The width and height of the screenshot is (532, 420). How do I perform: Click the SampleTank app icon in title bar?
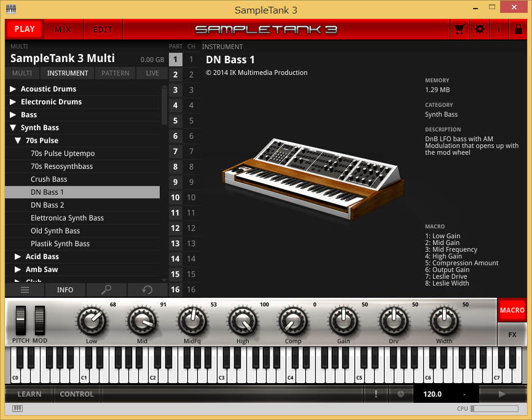coord(11,9)
